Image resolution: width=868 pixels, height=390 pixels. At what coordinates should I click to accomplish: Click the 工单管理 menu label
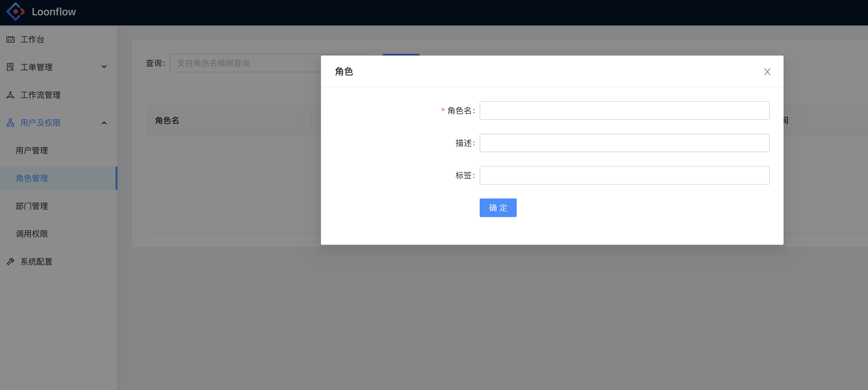36,67
